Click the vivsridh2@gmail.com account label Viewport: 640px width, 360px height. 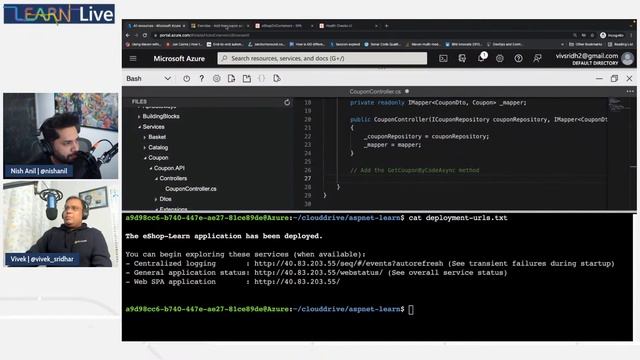[587, 56]
